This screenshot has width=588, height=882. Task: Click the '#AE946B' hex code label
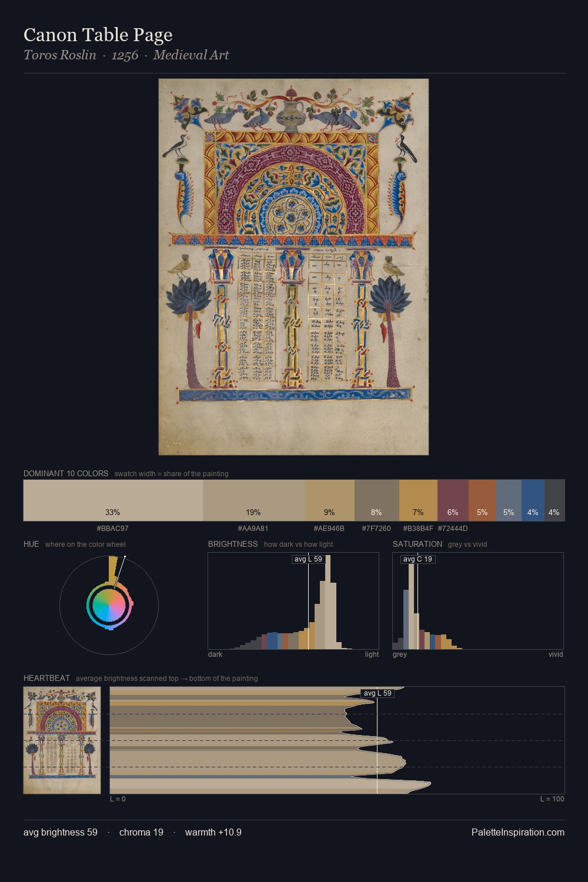coord(329,529)
